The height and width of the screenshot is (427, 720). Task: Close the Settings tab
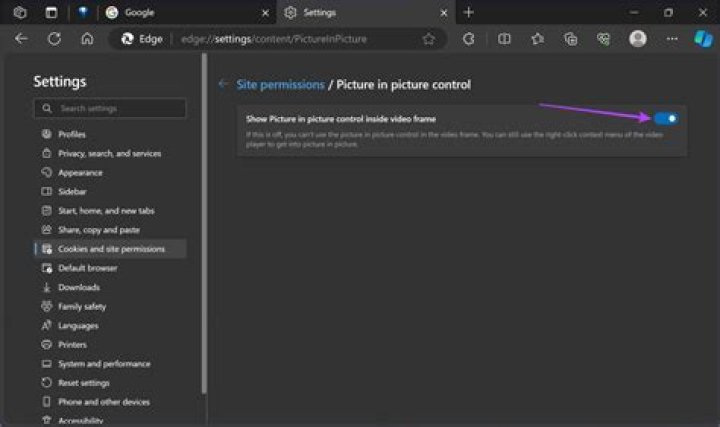(444, 13)
